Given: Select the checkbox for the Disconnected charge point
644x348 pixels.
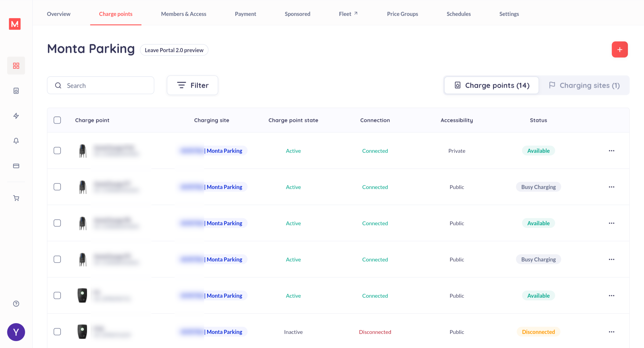Looking at the screenshot, I should (x=57, y=332).
